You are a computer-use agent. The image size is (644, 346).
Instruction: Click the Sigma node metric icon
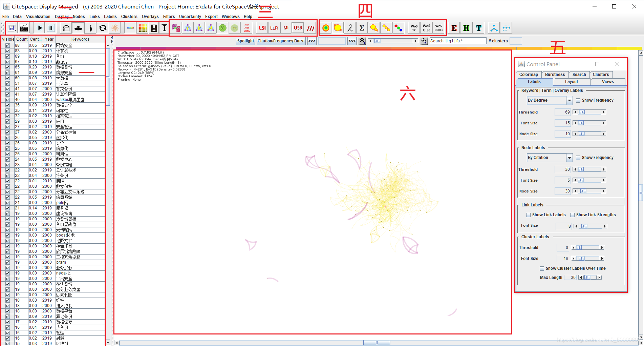[362, 28]
